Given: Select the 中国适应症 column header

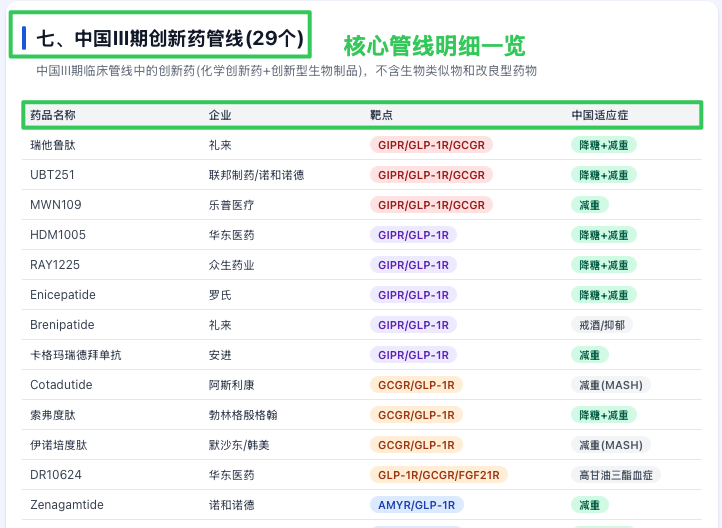Looking at the screenshot, I should (x=600, y=115).
